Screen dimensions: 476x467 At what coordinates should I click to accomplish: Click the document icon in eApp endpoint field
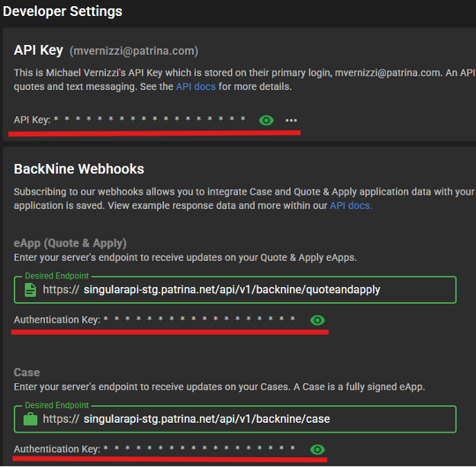tap(31, 290)
